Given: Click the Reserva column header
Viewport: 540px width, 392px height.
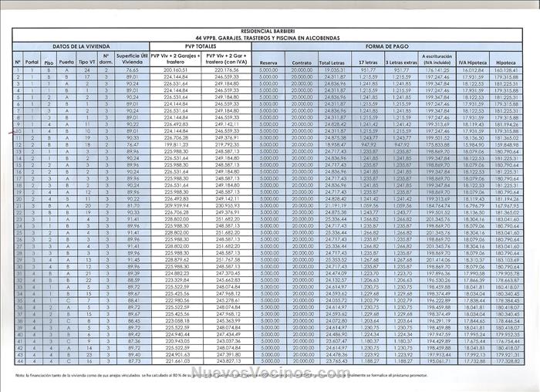Looking at the screenshot, I should coord(268,63).
